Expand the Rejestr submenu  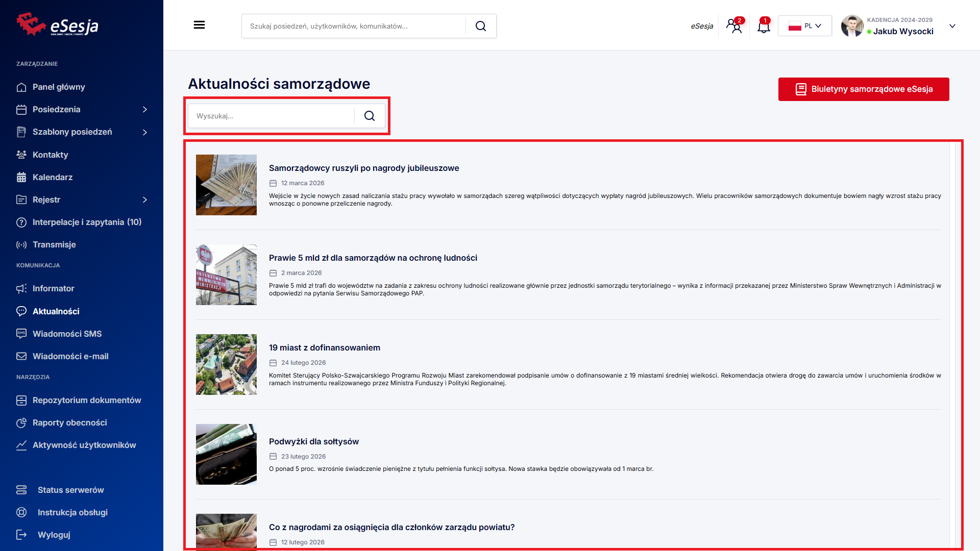[145, 199]
